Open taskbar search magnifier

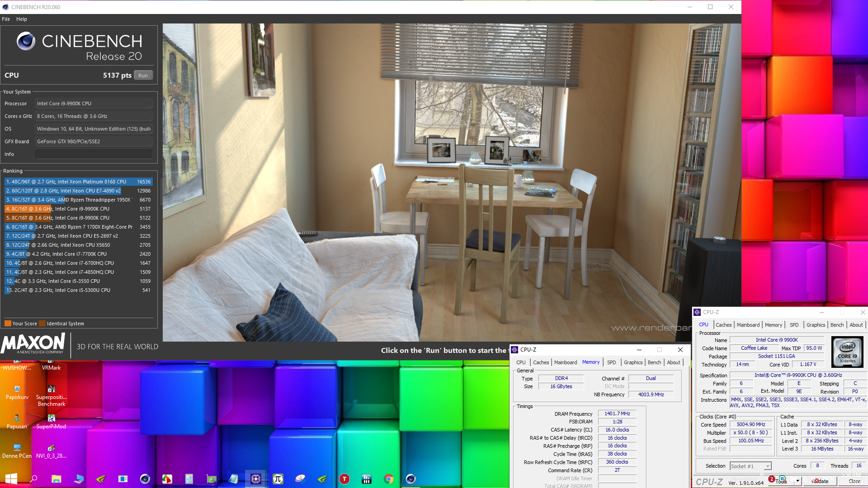(33, 479)
